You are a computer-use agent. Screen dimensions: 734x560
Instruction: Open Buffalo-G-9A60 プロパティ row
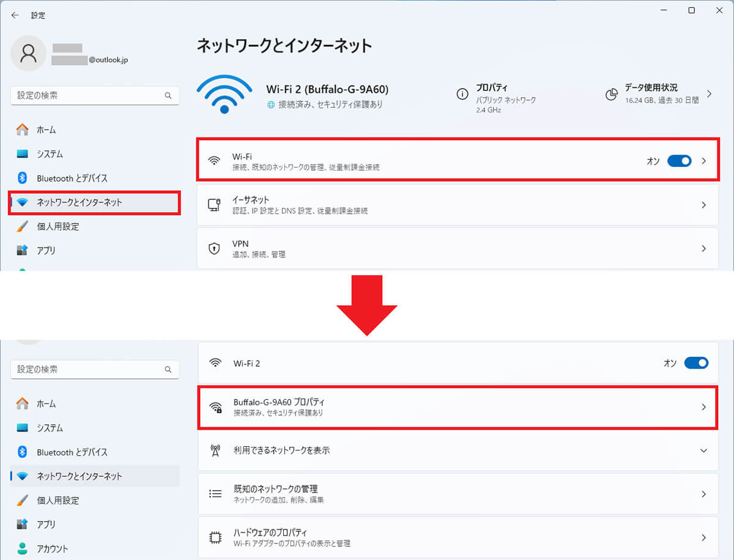click(x=458, y=407)
